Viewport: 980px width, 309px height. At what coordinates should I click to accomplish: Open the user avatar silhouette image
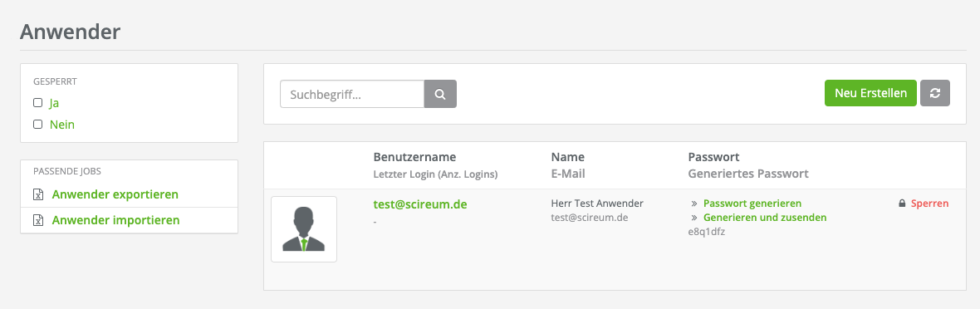coord(304,229)
